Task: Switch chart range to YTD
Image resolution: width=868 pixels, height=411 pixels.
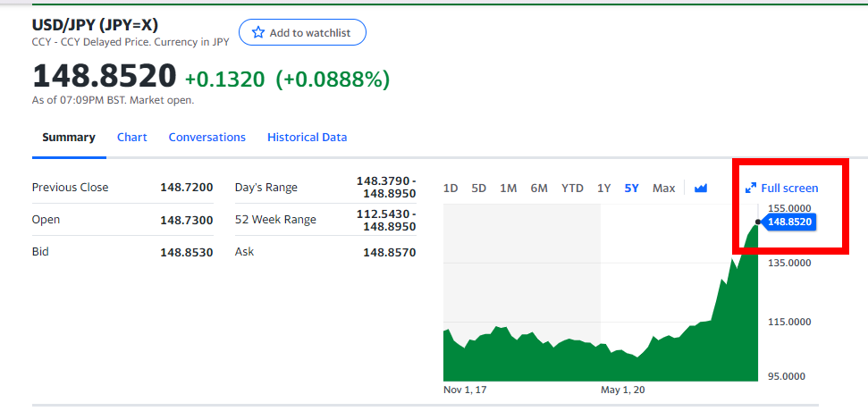Action: (572, 188)
